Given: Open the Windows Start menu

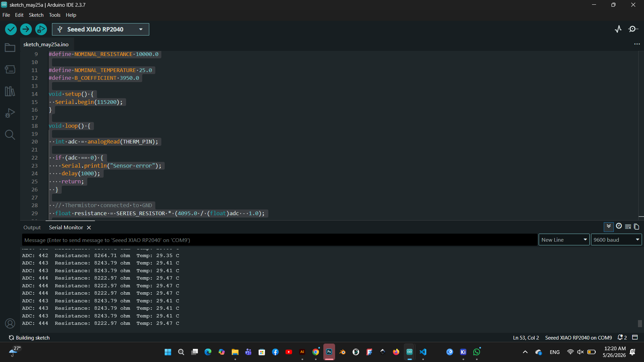Looking at the screenshot, I should click(168, 352).
